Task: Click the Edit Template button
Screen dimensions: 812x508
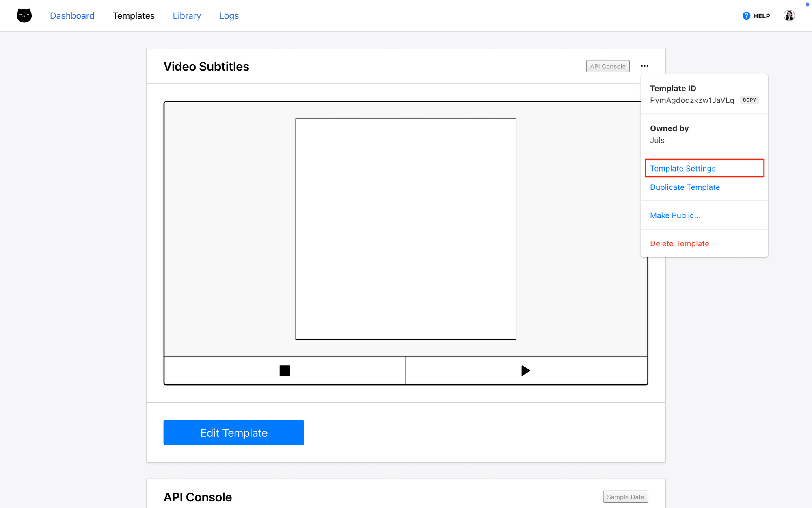Action: click(233, 432)
